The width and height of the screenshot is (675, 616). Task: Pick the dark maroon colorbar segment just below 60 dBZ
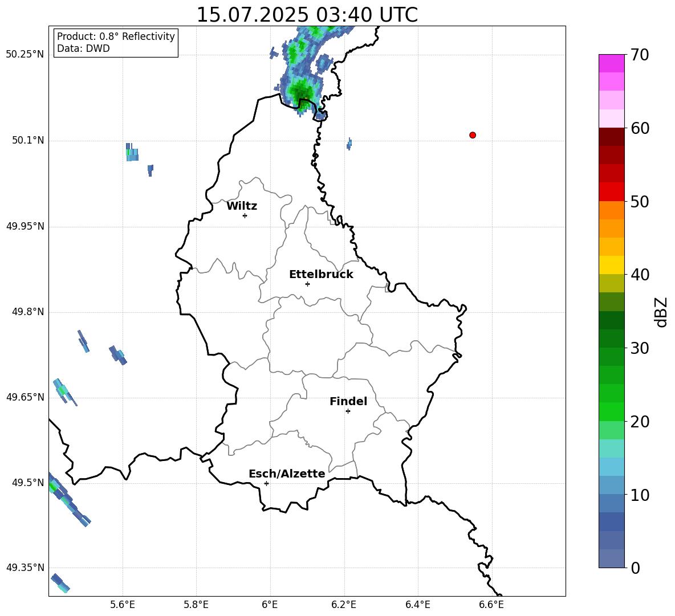[612, 137]
